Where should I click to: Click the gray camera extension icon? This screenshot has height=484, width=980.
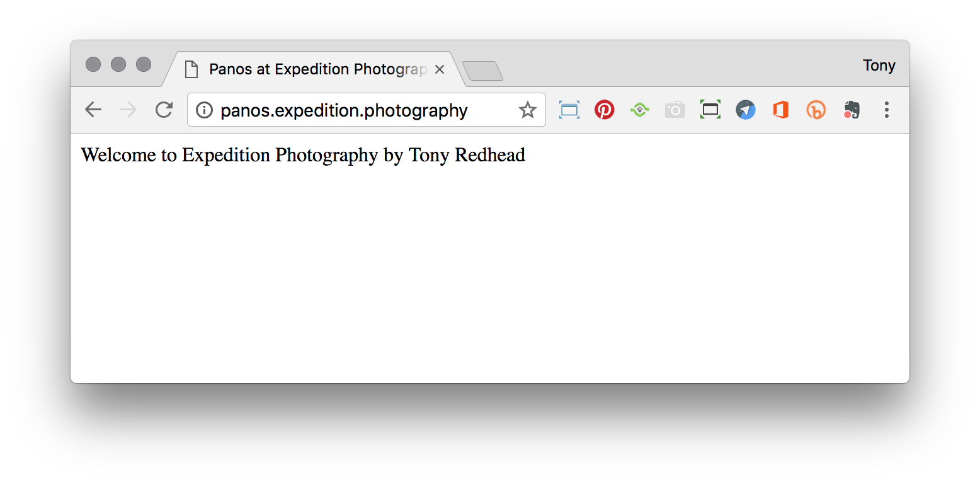pyautogui.click(x=675, y=110)
